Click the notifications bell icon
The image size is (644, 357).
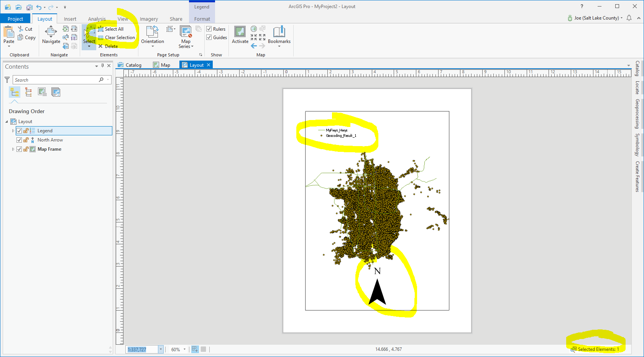[629, 18]
